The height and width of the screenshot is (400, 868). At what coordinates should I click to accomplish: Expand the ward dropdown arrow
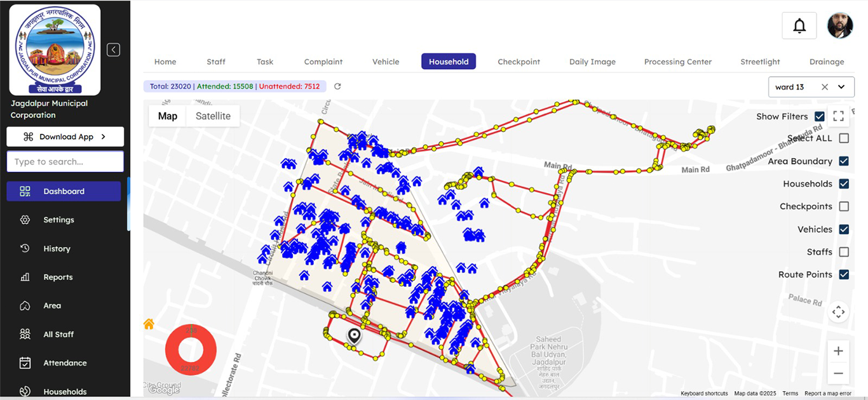tap(841, 87)
